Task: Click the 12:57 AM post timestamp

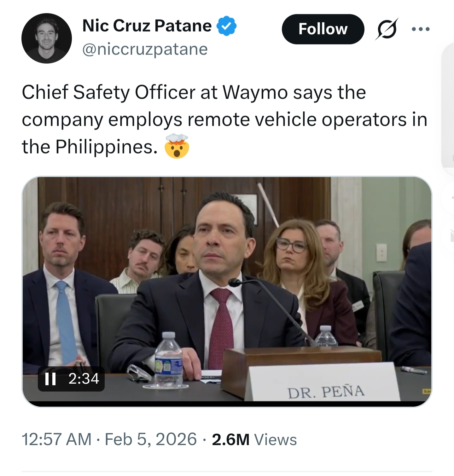Action: [x=56, y=439]
